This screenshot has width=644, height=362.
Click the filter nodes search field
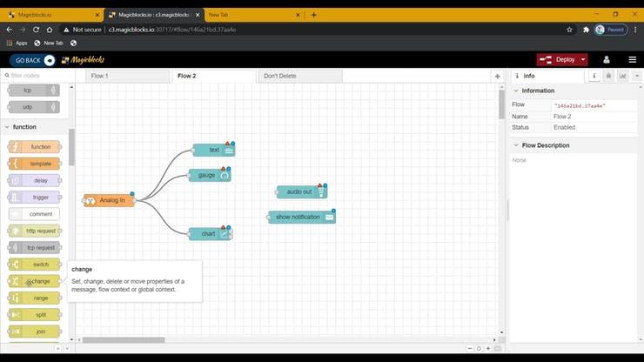point(37,76)
